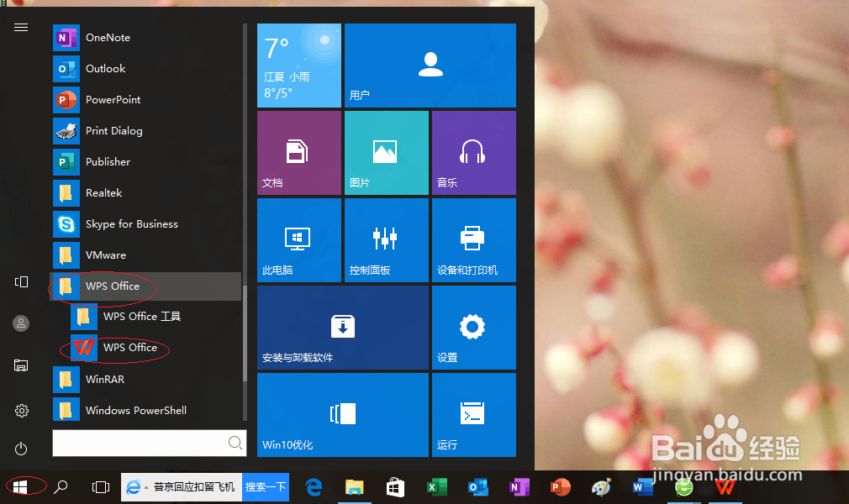Open OneNote on the taskbar

(519, 487)
